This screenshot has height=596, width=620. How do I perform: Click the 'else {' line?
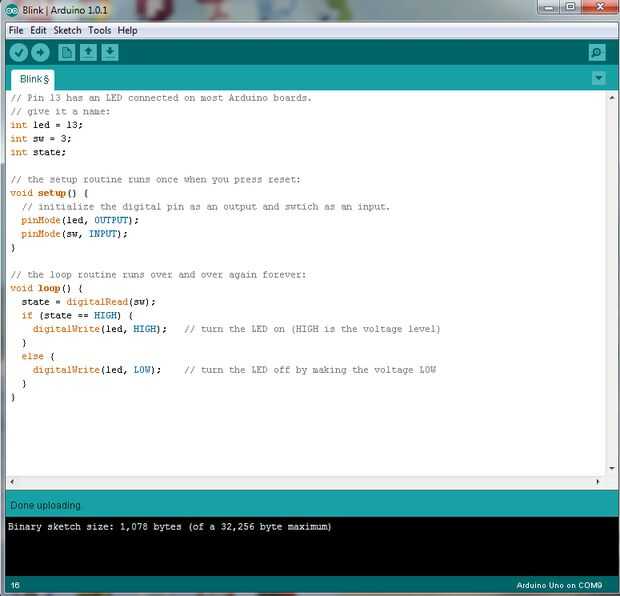tap(38, 356)
